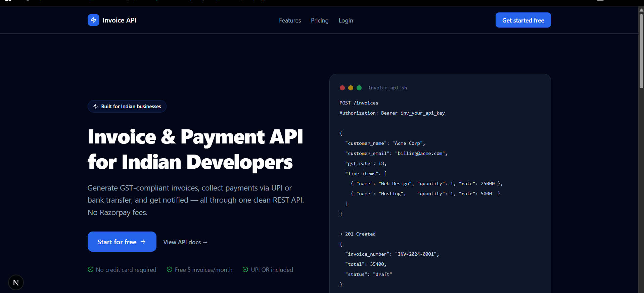
Task: Click the "total": 35400 line
Action: pos(366,264)
